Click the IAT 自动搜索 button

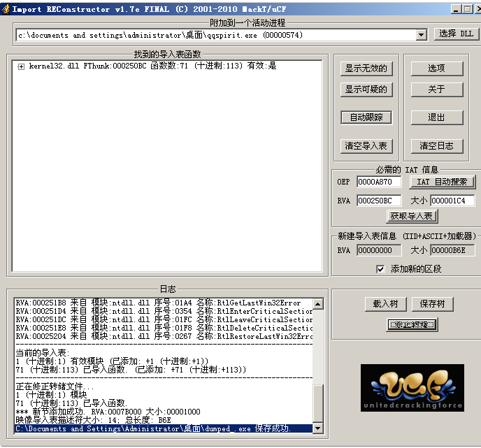(443, 182)
